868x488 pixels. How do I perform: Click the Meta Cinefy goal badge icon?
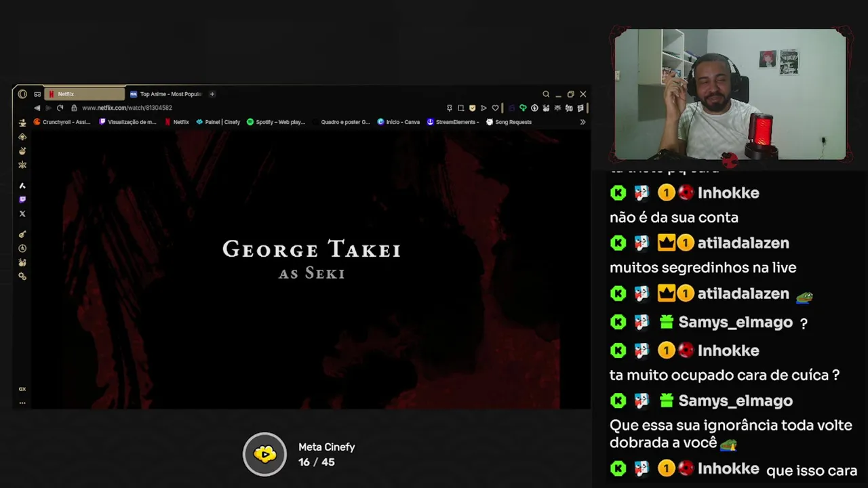pyautogui.click(x=265, y=454)
